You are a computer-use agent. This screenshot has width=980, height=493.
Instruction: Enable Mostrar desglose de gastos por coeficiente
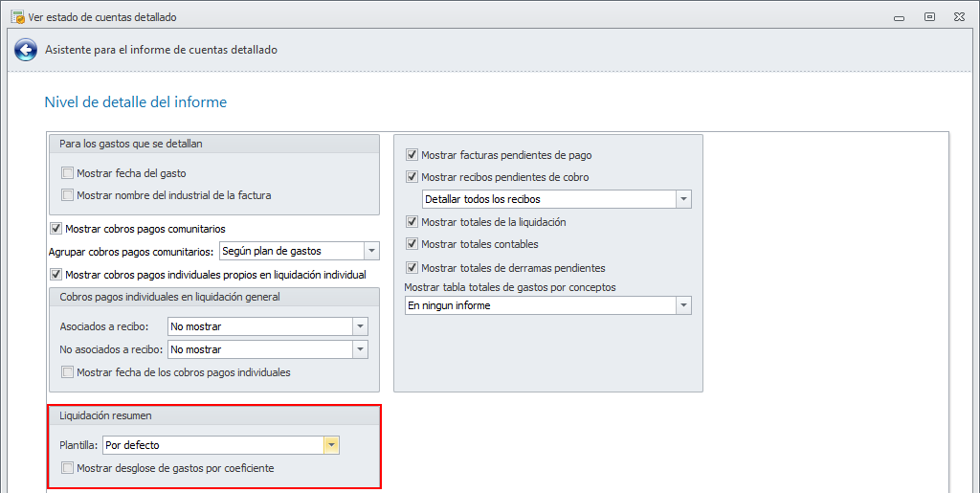[x=68, y=468]
